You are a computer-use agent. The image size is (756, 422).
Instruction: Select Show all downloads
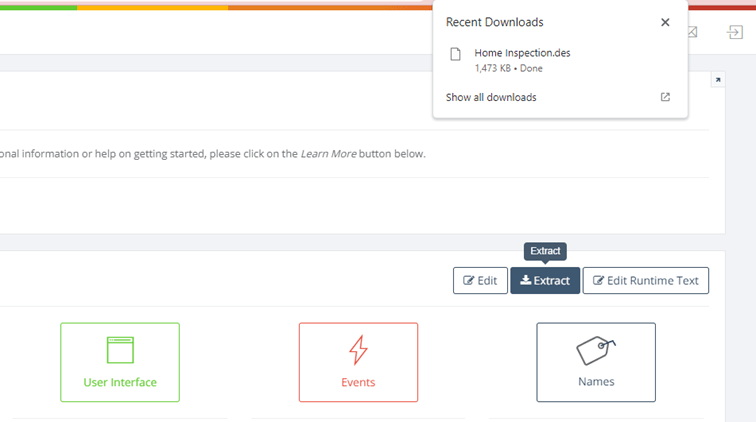tap(491, 97)
